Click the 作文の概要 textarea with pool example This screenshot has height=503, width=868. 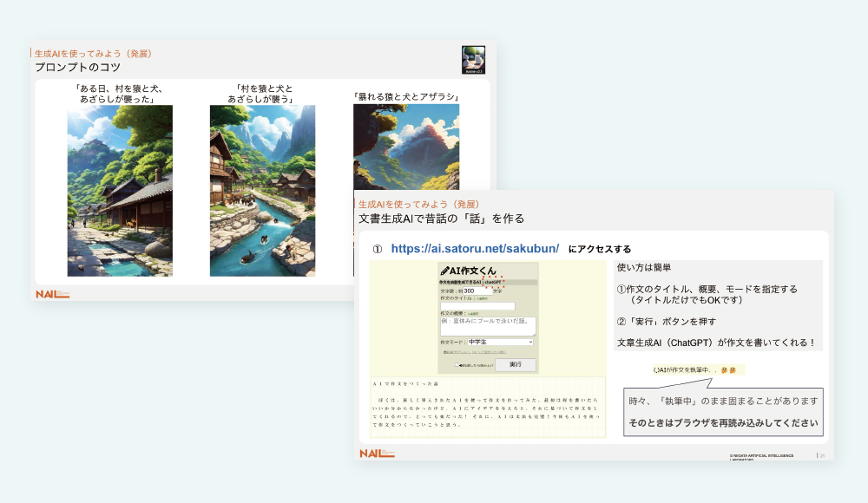(487, 325)
